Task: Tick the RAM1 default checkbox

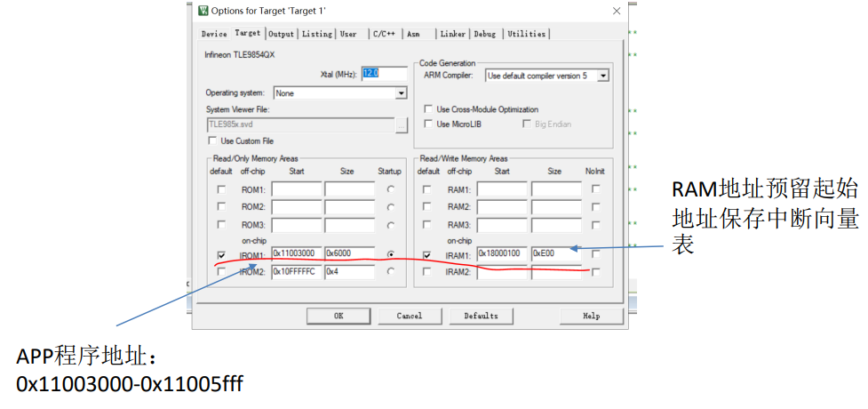Action: [x=426, y=189]
